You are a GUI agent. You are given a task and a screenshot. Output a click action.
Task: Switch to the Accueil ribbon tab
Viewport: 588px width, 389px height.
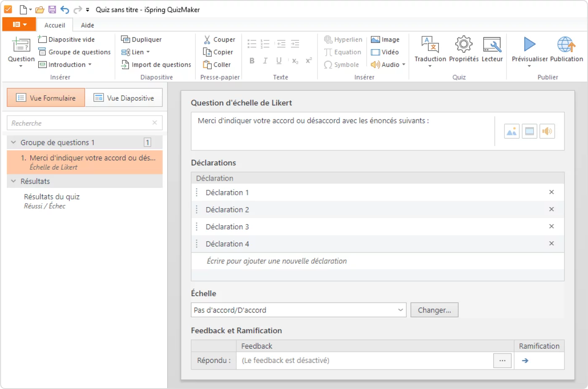(x=55, y=25)
